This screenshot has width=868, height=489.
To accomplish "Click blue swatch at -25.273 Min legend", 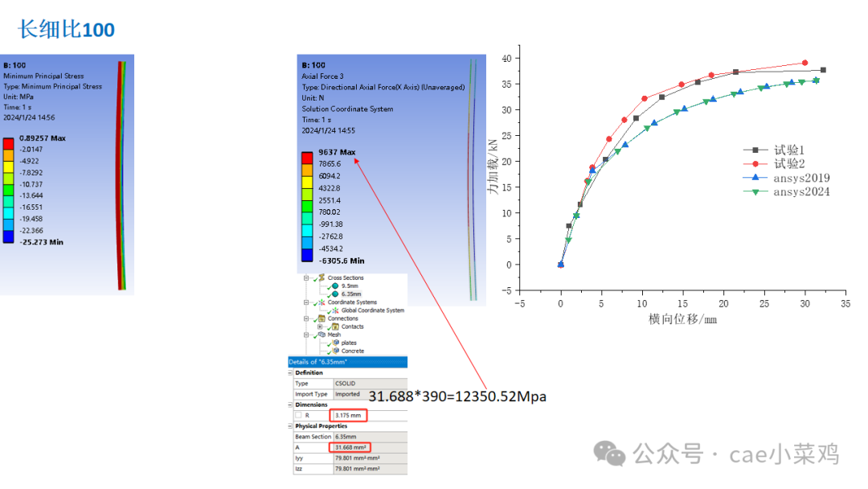I will point(8,236).
